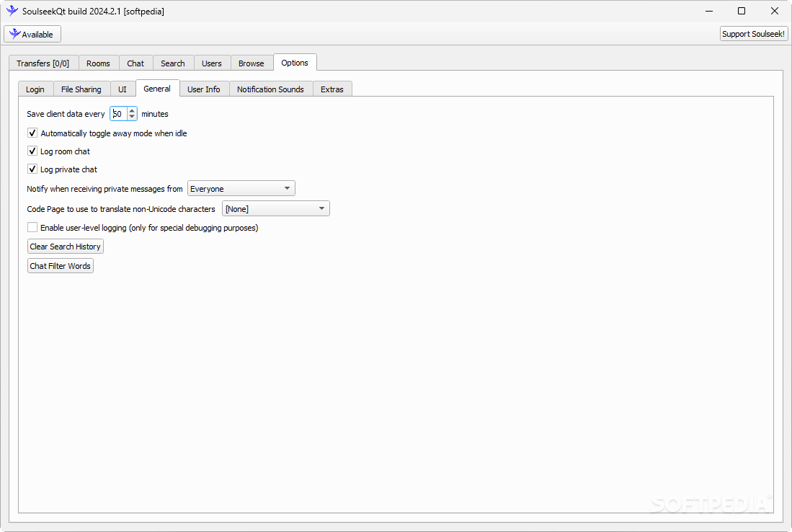Open the Notification Sounds sub-tab
Image resolution: width=792 pixels, height=532 pixels.
pyautogui.click(x=271, y=89)
